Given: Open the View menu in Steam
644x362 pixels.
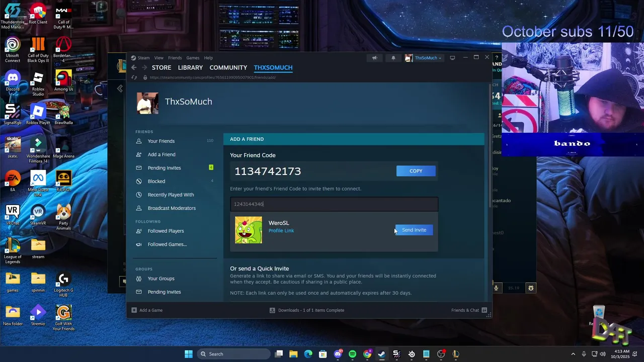Looking at the screenshot, I should pos(158,58).
